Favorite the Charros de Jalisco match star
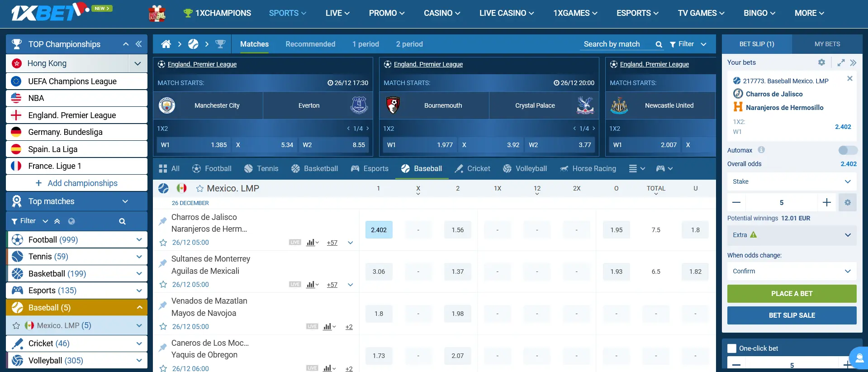Screen dimensions: 868x372 pyautogui.click(x=163, y=243)
